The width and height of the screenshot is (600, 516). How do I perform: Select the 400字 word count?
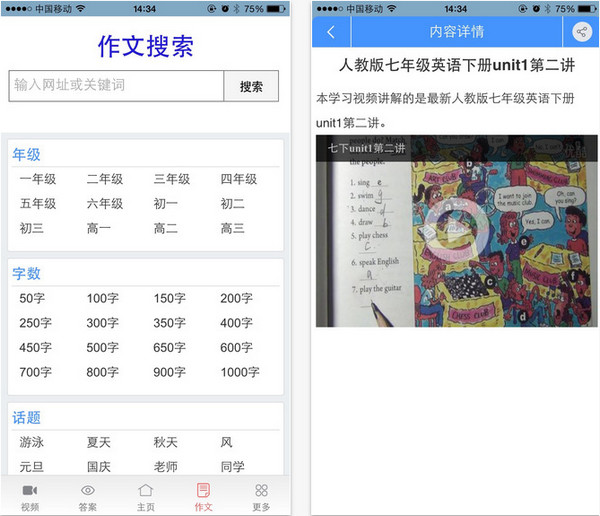tap(236, 323)
